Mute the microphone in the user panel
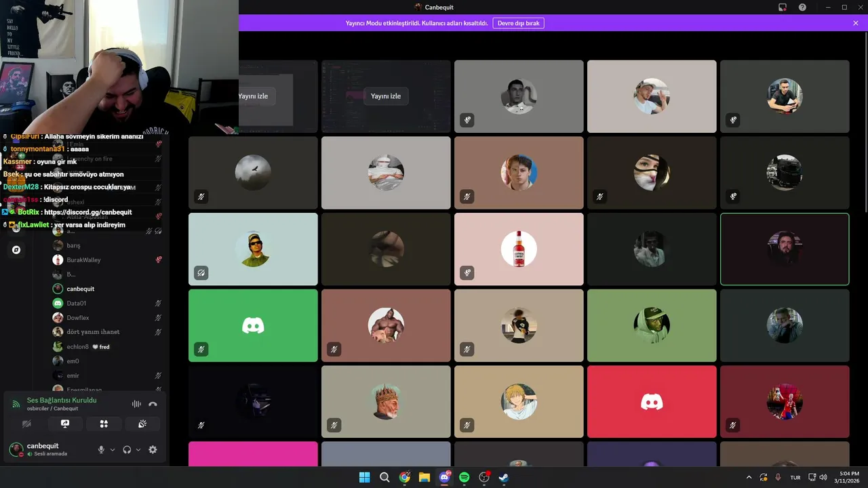Image resolution: width=868 pixels, height=488 pixels. 102,449
